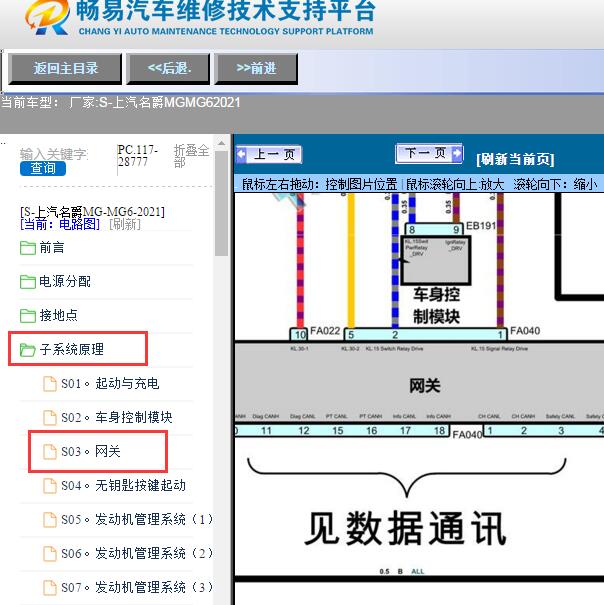This screenshot has height=605, width=604.
Task: Click the PC.117-28777 text in sidebar
Action: click(138, 155)
